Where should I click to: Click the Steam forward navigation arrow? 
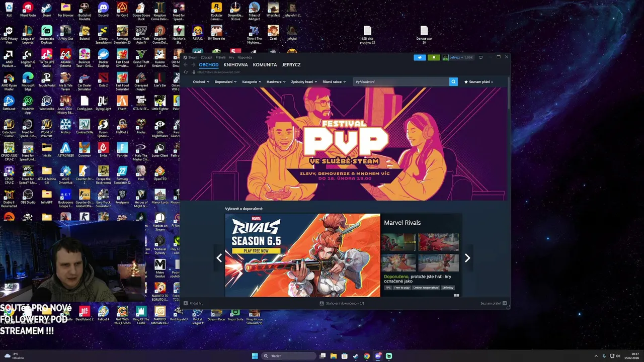[193, 65]
